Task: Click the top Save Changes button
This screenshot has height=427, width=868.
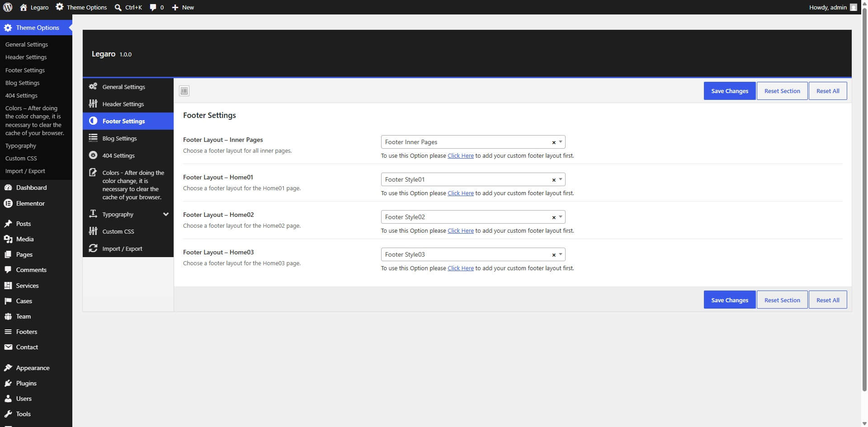Action: [x=729, y=91]
